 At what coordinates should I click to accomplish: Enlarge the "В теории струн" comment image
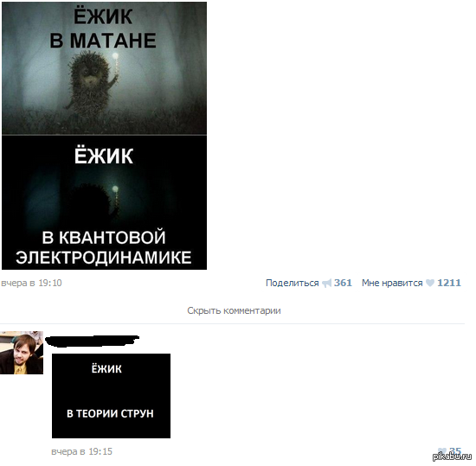pos(111,396)
